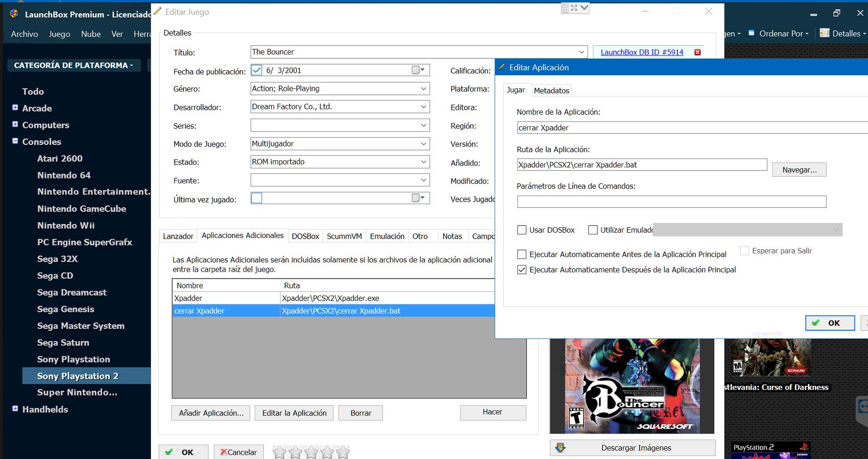Click the Detalles view icon in toolbar
This screenshot has width=868, height=459.
pyautogui.click(x=825, y=33)
